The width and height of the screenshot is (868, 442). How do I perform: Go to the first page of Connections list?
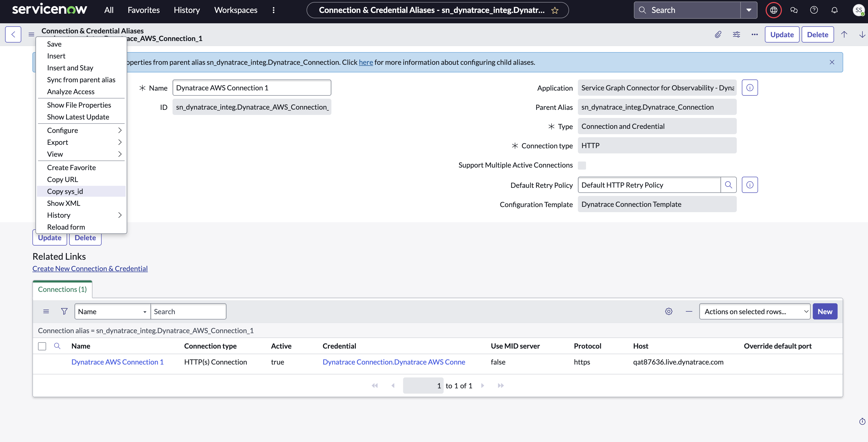[x=375, y=386]
